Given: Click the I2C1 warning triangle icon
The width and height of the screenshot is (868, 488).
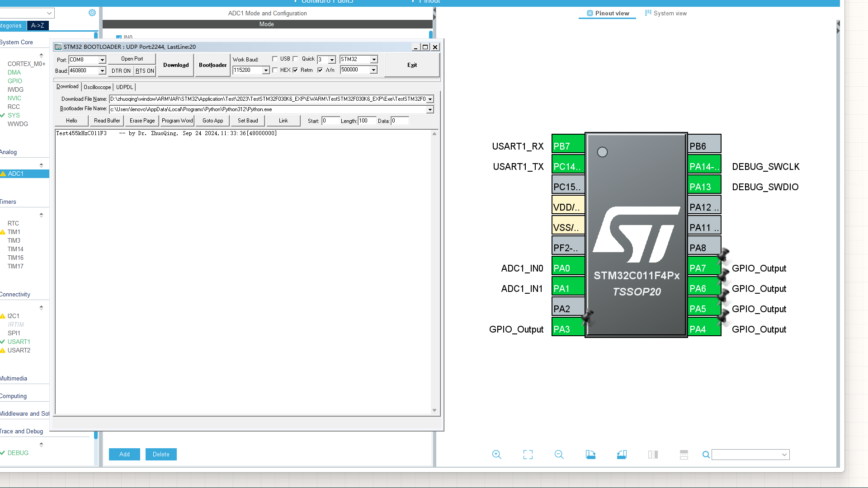Looking at the screenshot, I should tap(3, 316).
